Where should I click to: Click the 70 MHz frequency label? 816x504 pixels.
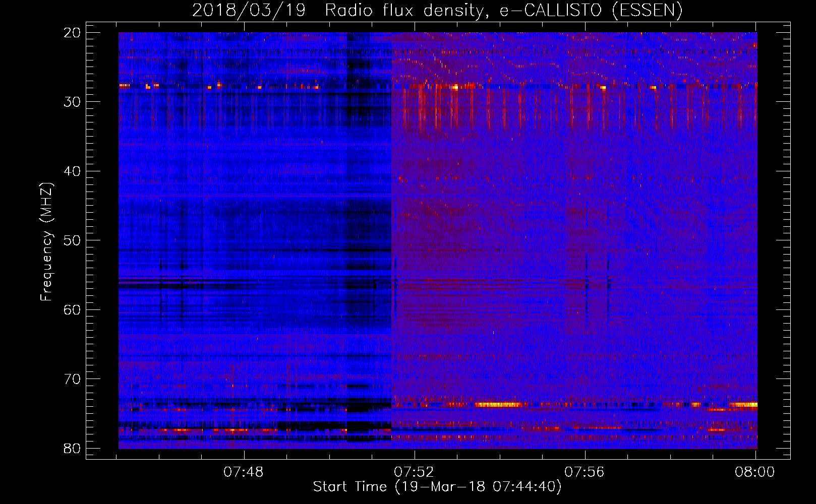click(72, 379)
